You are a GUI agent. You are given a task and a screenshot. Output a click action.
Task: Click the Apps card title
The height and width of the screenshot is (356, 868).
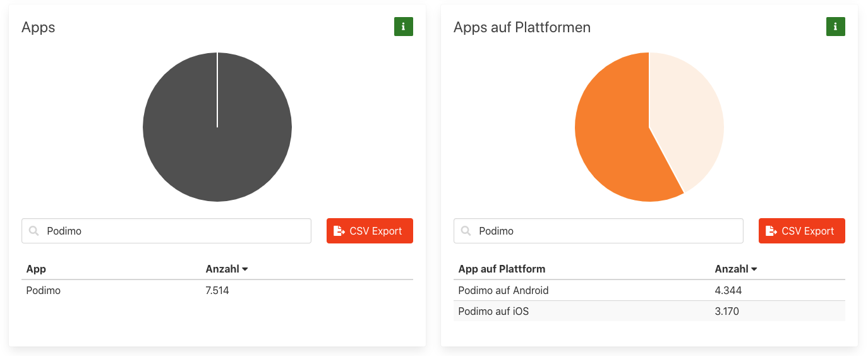(39, 28)
